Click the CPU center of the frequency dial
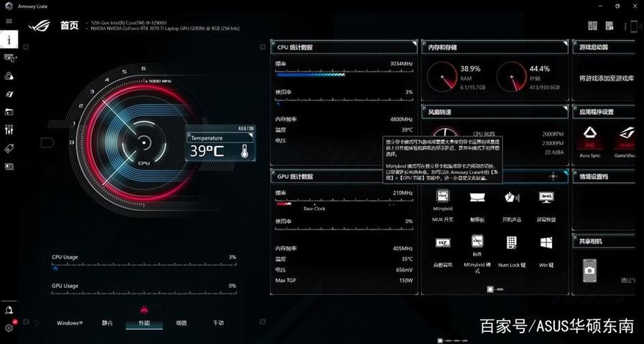Viewport: 644px width, 344px height. [144, 143]
